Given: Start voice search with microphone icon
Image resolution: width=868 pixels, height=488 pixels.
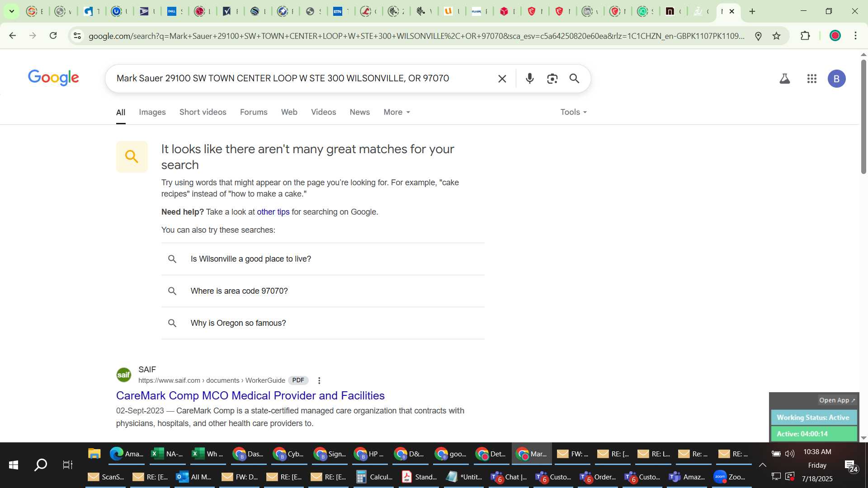Looking at the screenshot, I should pos(529,79).
